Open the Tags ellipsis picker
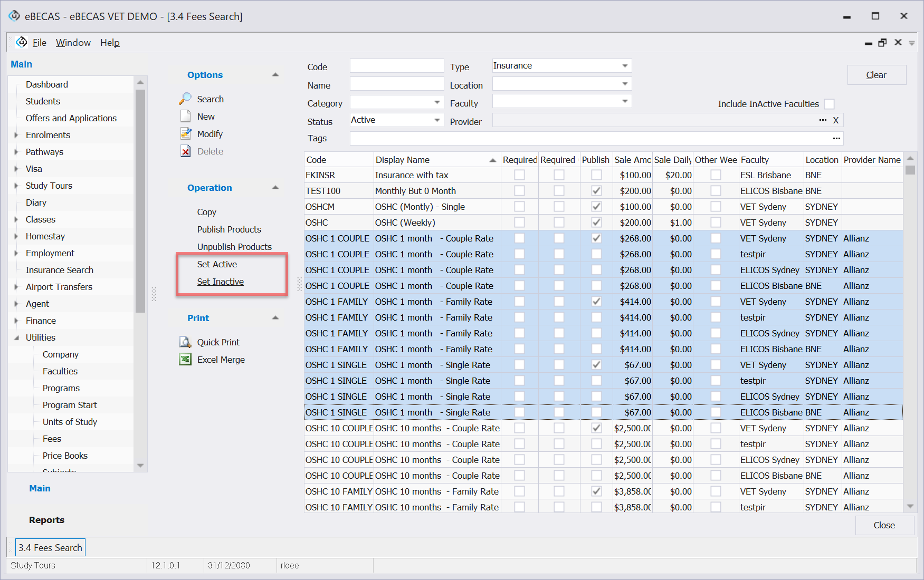 pos(836,139)
